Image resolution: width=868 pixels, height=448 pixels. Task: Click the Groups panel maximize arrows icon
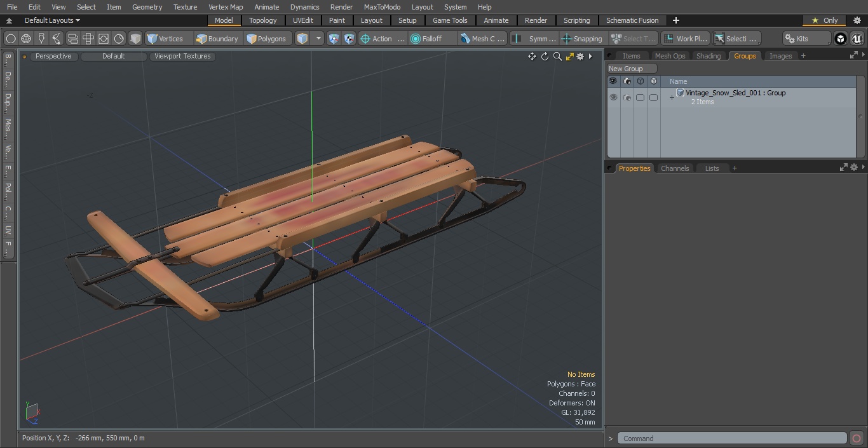[853, 55]
